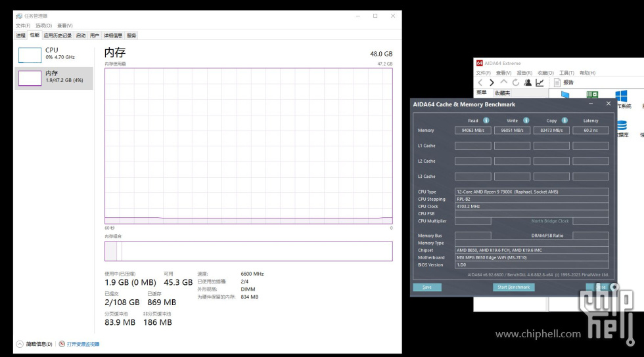Open AIDA64 收藏(O) menu
The height and width of the screenshot is (357, 644).
tap(546, 73)
